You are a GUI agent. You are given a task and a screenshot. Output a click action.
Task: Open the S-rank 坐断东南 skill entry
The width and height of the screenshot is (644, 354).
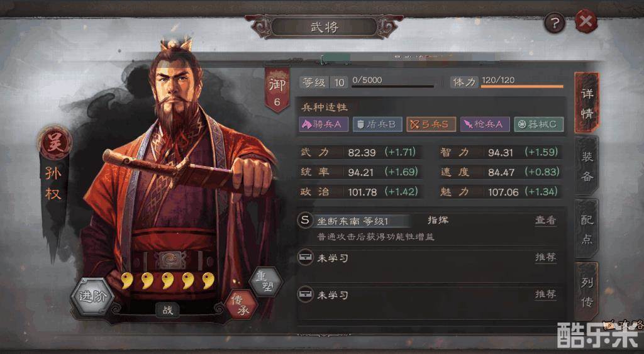pos(353,221)
